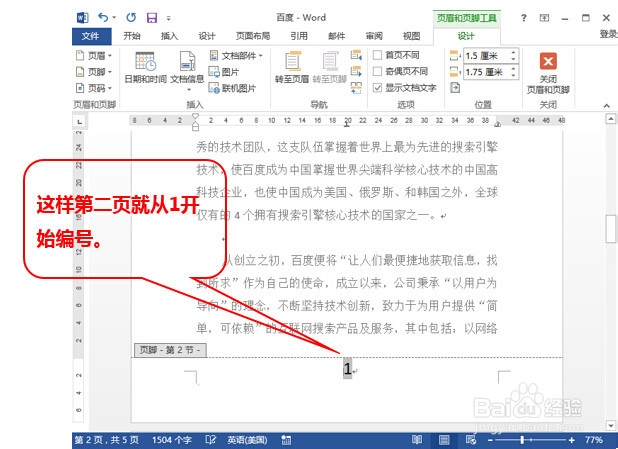Expand the 页眉 header dropdown
The height and width of the screenshot is (449, 618).
pyautogui.click(x=94, y=56)
